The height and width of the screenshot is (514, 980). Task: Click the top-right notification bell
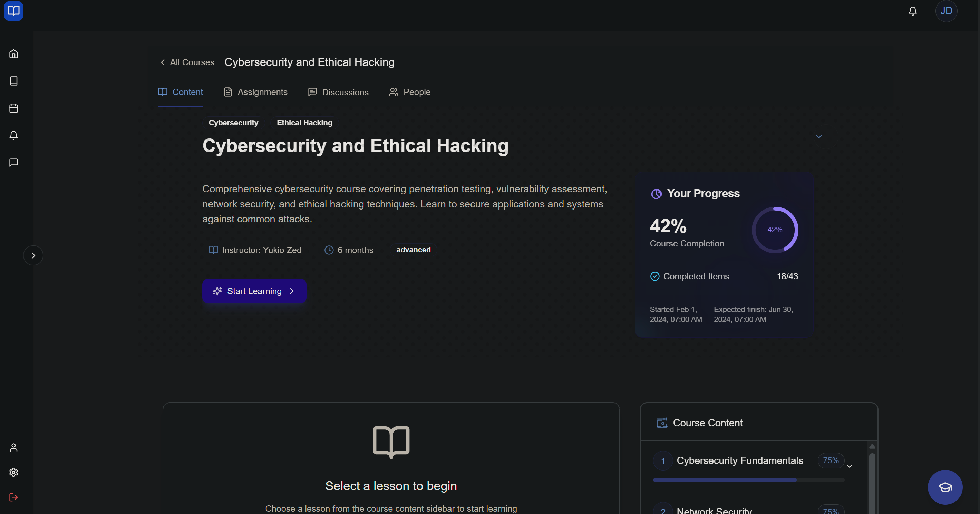(913, 11)
